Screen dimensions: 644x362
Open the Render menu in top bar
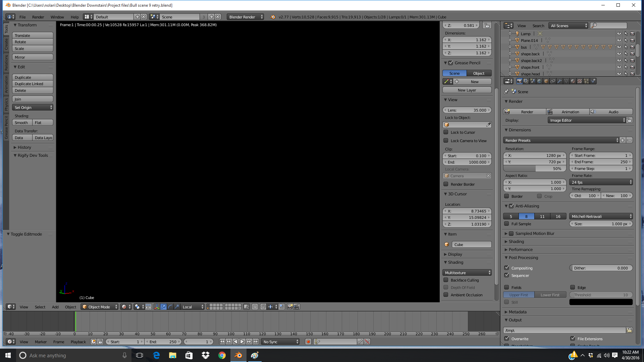click(x=38, y=17)
